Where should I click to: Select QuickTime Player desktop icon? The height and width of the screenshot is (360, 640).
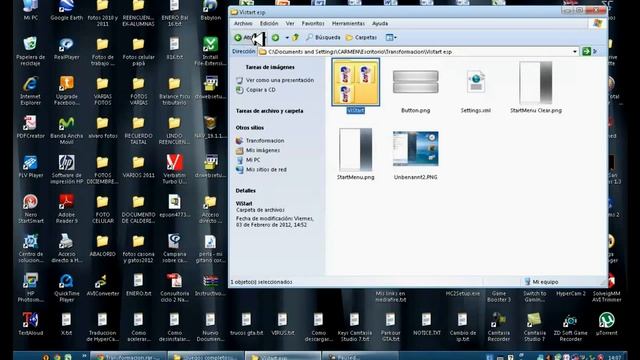click(x=67, y=287)
